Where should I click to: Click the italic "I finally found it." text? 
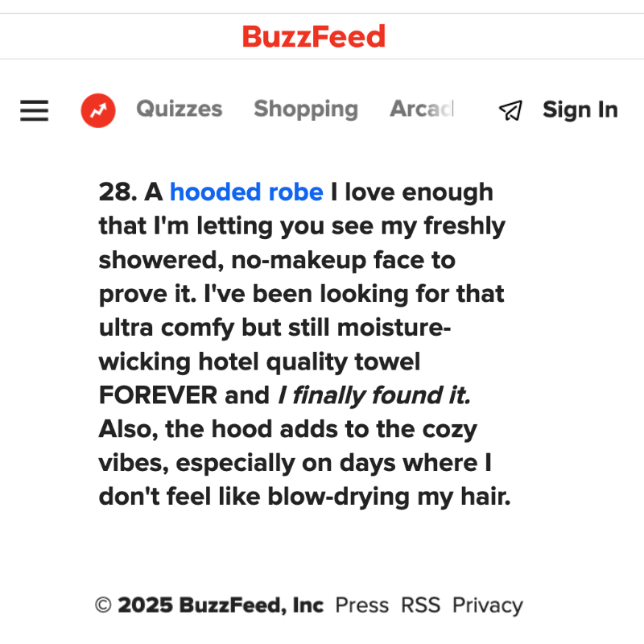tap(374, 396)
